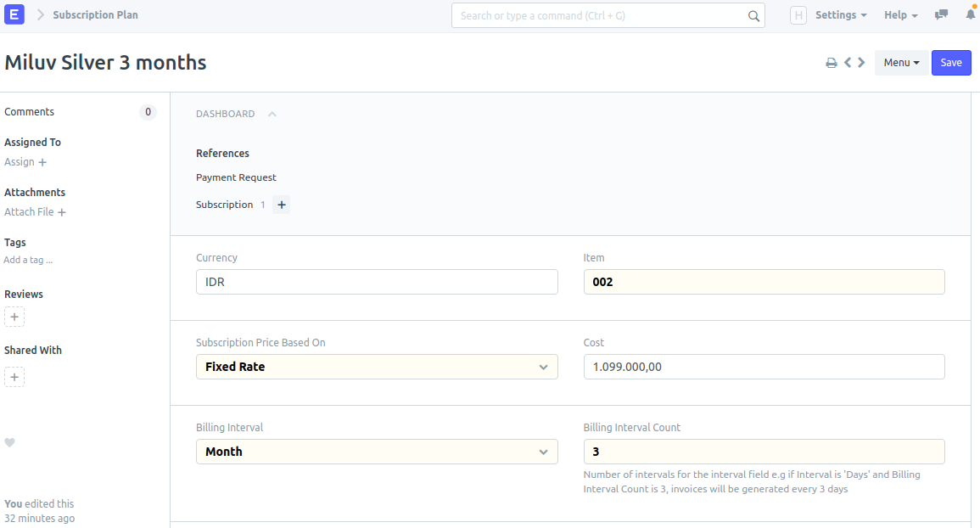
Task: Click the breadcrumb chevron arrow
Action: [41, 14]
